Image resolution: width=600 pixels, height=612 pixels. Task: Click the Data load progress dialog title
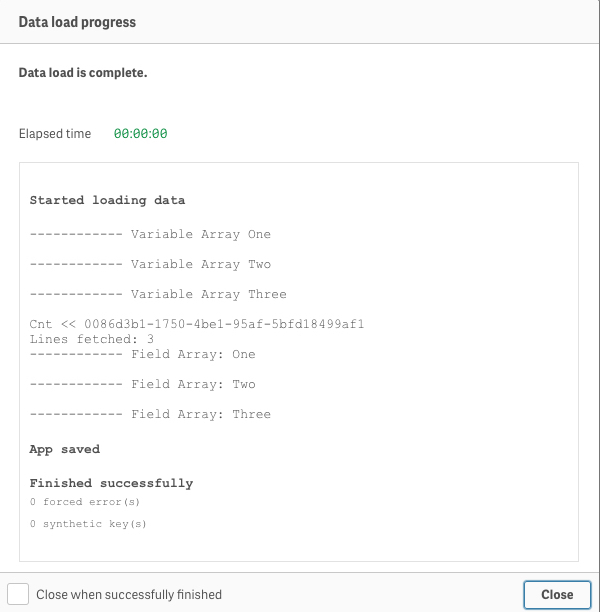point(77,22)
